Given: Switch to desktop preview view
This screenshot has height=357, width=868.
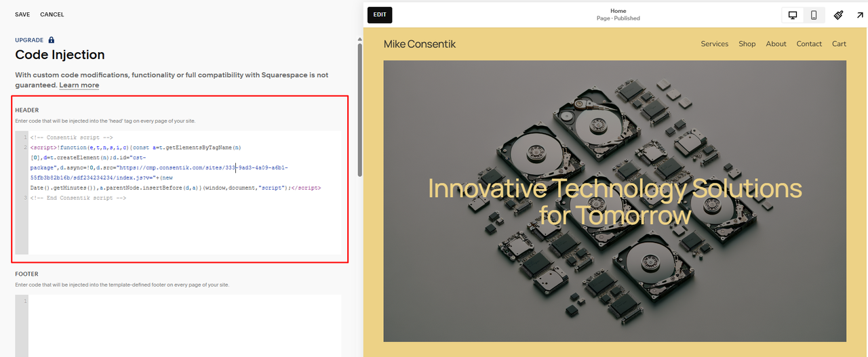Looking at the screenshot, I should [x=792, y=15].
